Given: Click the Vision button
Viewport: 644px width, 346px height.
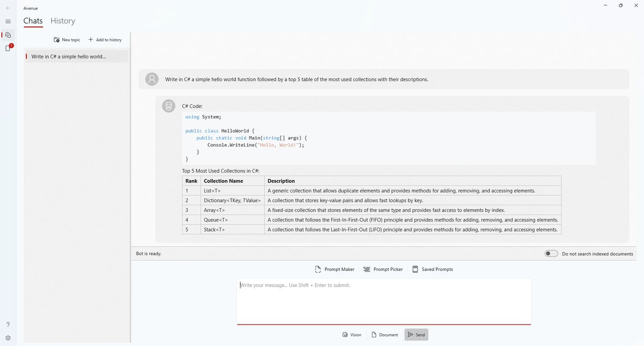Looking at the screenshot, I should point(352,335).
